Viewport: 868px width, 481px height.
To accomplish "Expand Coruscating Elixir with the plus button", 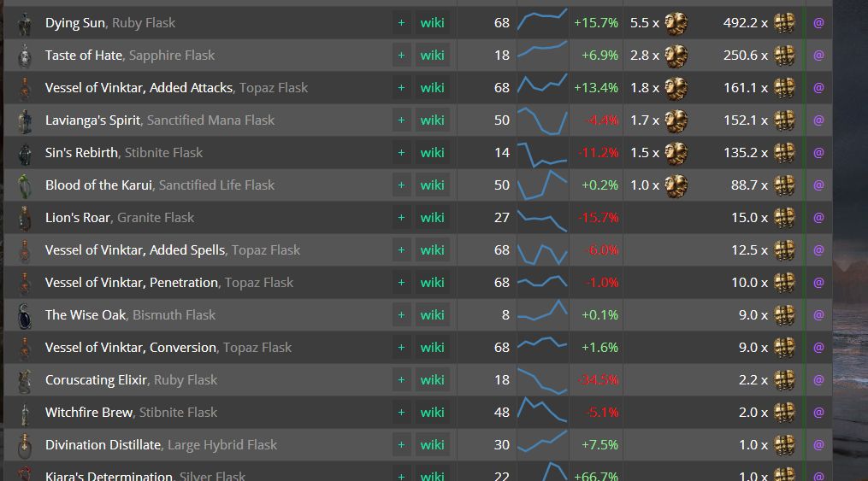I will coord(401,380).
